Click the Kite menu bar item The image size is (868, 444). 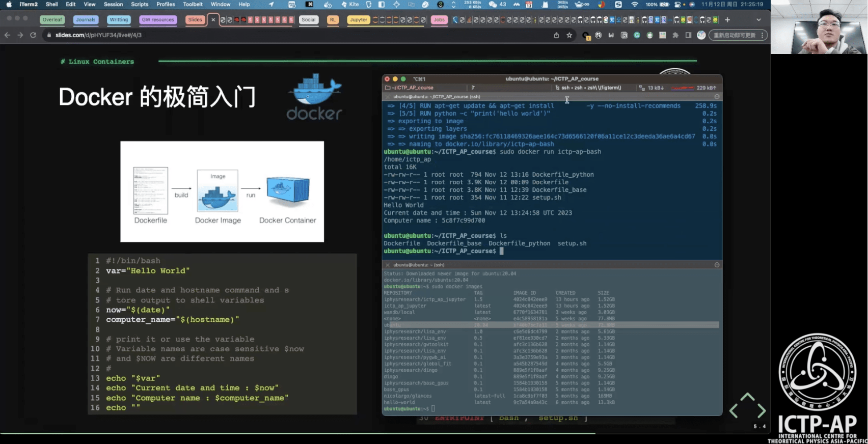(350, 4)
